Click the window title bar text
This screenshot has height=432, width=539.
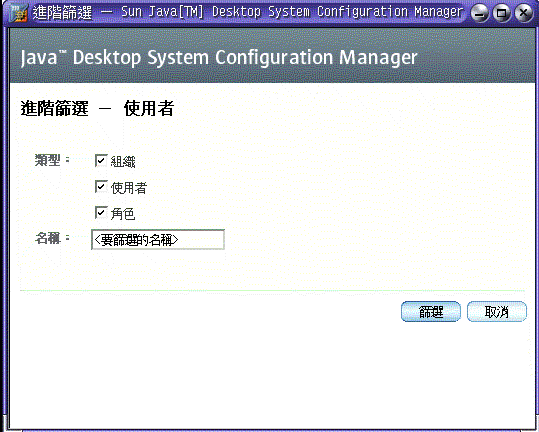click(248, 13)
